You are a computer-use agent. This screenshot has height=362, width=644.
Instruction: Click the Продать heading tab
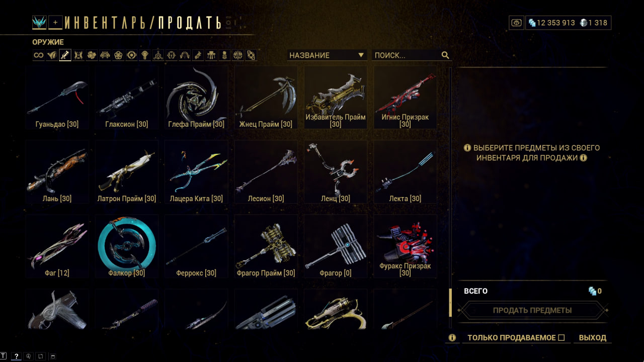click(x=189, y=23)
